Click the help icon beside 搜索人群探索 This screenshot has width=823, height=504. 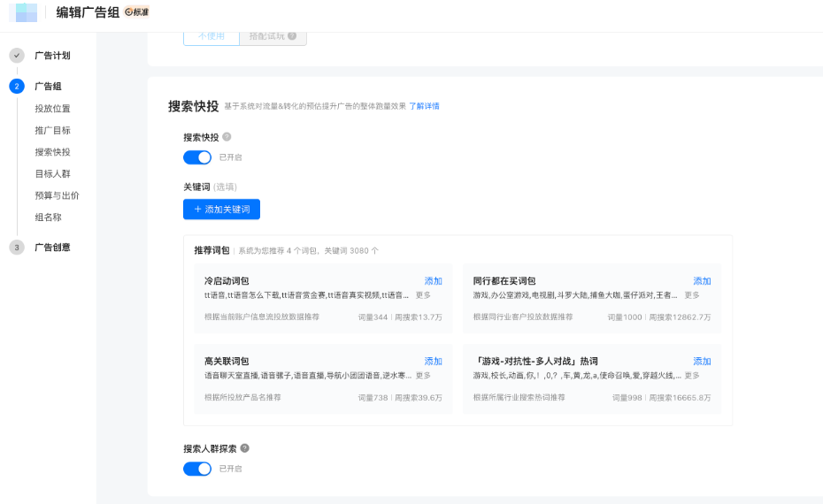click(x=244, y=448)
